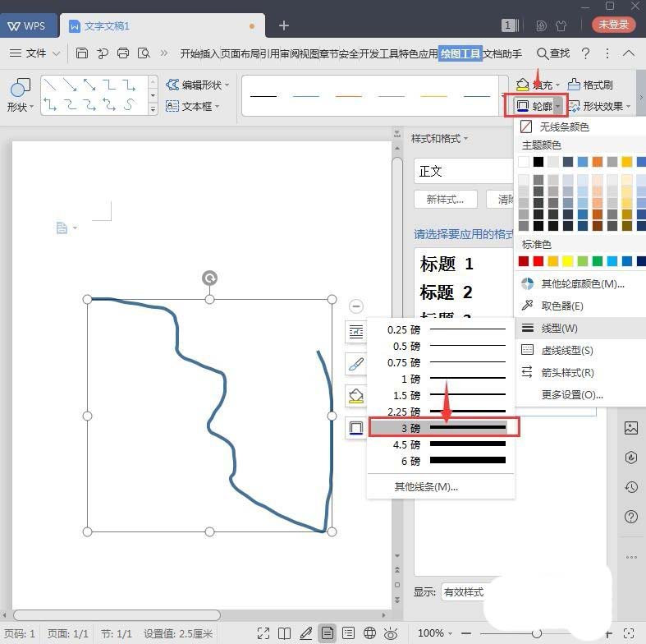646x644 pixels.
Task: Collapse the ribbon with the up chevron
Action: (x=628, y=53)
